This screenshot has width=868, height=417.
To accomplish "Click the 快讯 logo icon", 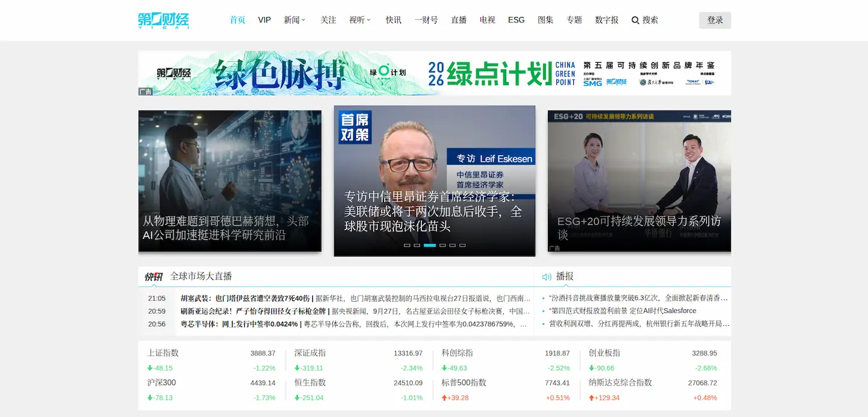I will [154, 277].
